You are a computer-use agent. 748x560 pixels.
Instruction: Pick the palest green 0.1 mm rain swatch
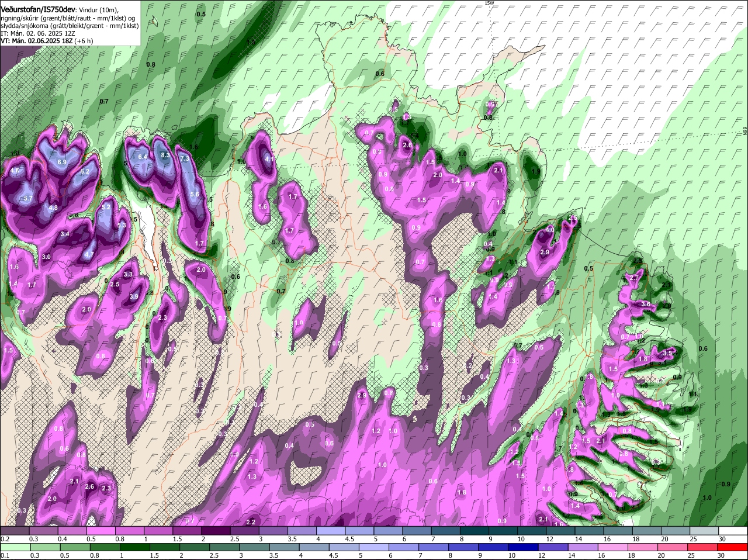[15, 547]
